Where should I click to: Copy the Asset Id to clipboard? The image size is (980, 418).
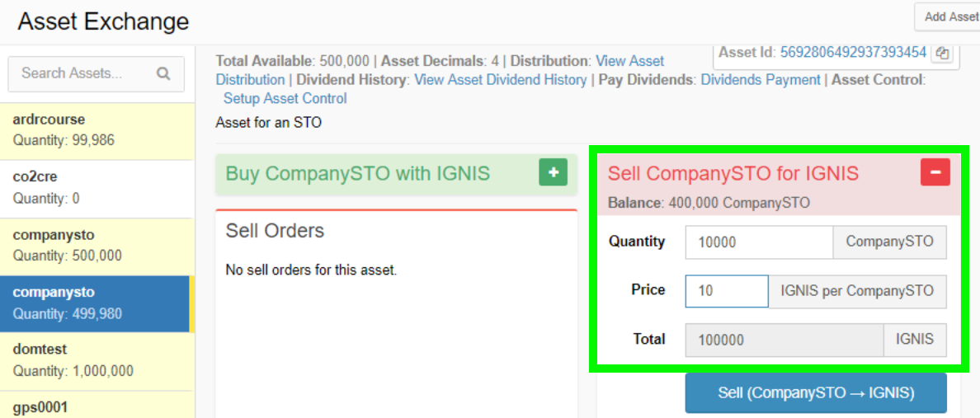[x=943, y=54]
